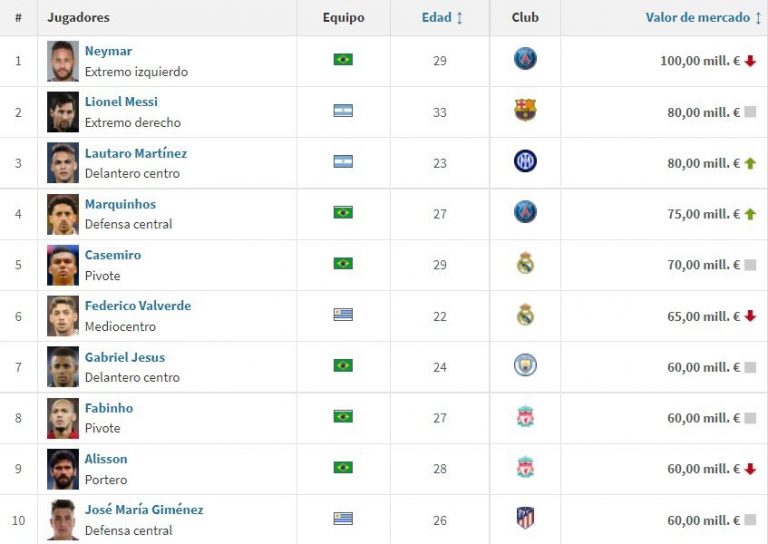Click the Uruguay flag in Federico Valverde's row
This screenshot has width=768, height=544.
click(x=343, y=315)
